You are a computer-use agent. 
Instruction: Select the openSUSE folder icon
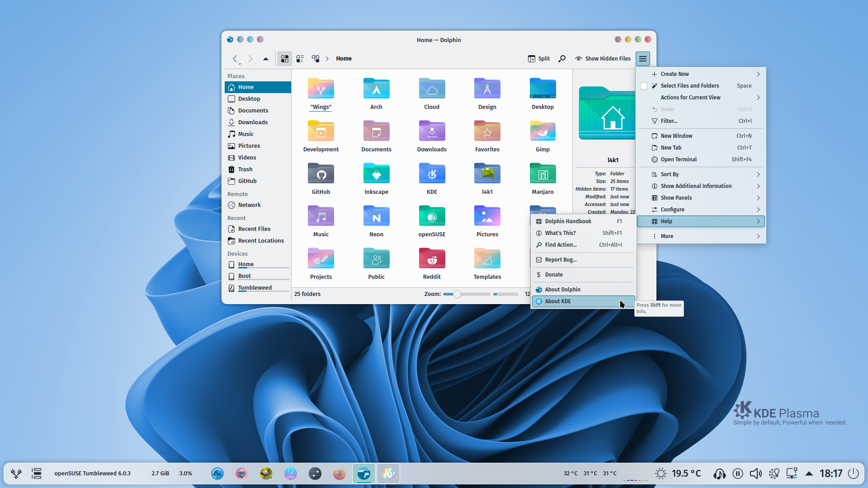[432, 216]
